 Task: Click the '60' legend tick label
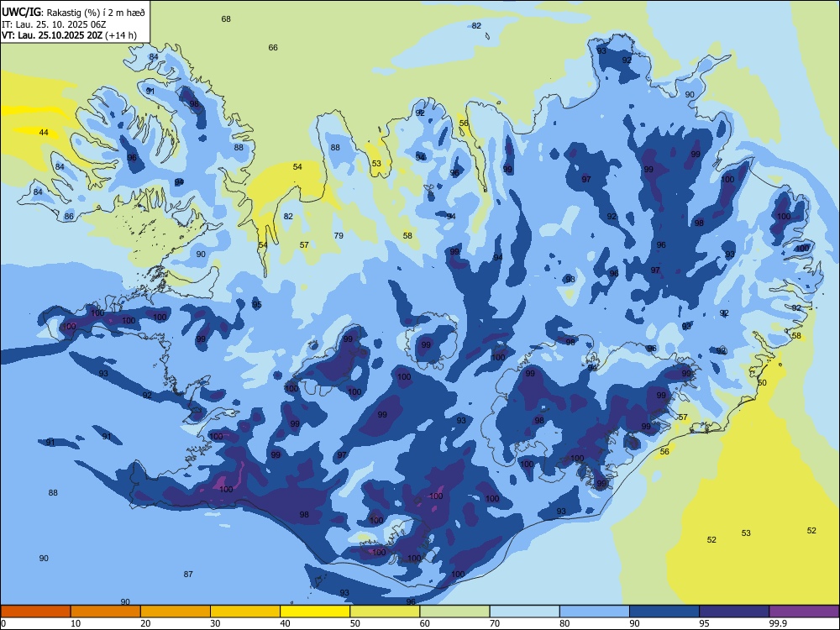425,623
